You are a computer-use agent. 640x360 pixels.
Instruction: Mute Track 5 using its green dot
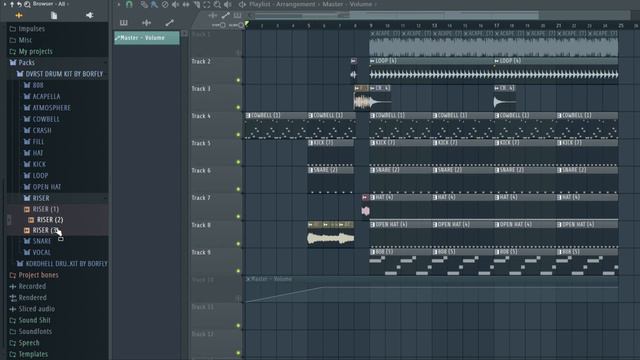pos(238,162)
